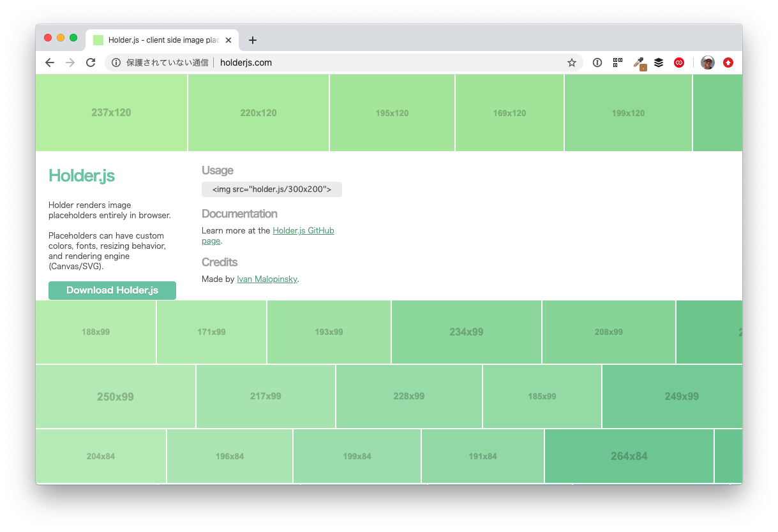Click the Usage heading
This screenshot has height=532, width=778.
tap(218, 170)
